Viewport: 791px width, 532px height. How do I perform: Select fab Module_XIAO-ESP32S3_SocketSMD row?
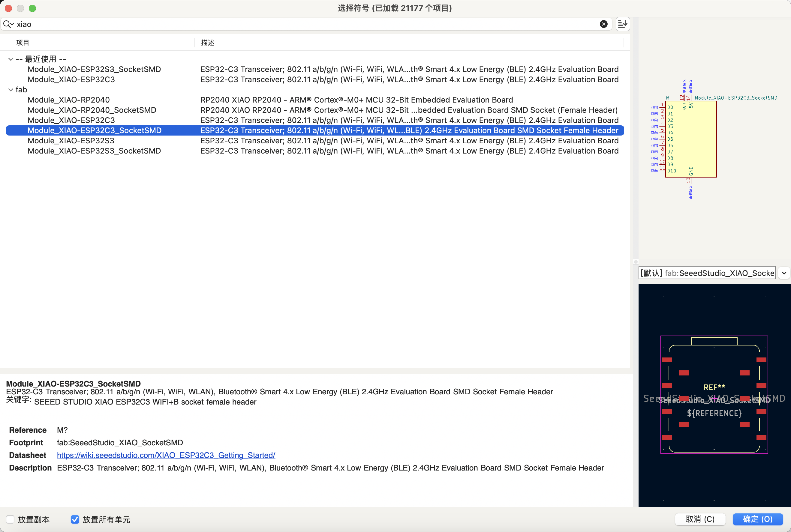tap(315, 151)
